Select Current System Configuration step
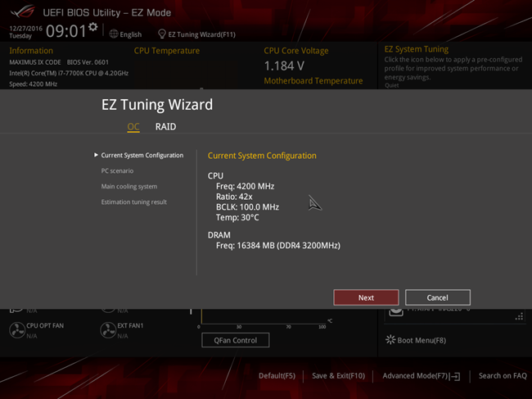The width and height of the screenshot is (532, 399). pos(142,155)
